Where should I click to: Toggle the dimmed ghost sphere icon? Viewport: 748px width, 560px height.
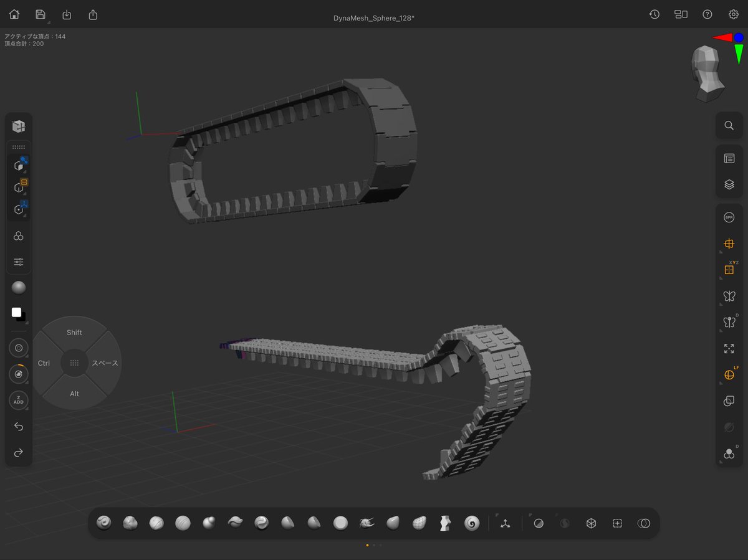coord(729,427)
